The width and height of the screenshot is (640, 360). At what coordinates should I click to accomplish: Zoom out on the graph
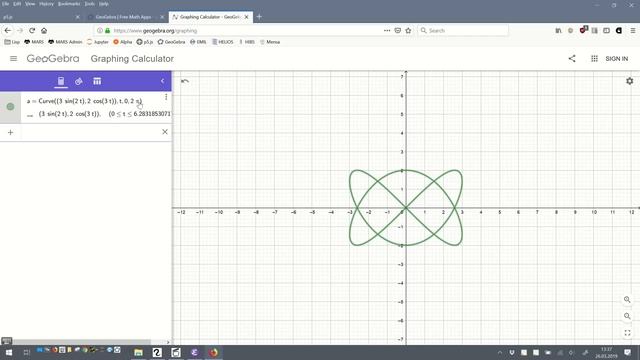(x=627, y=316)
